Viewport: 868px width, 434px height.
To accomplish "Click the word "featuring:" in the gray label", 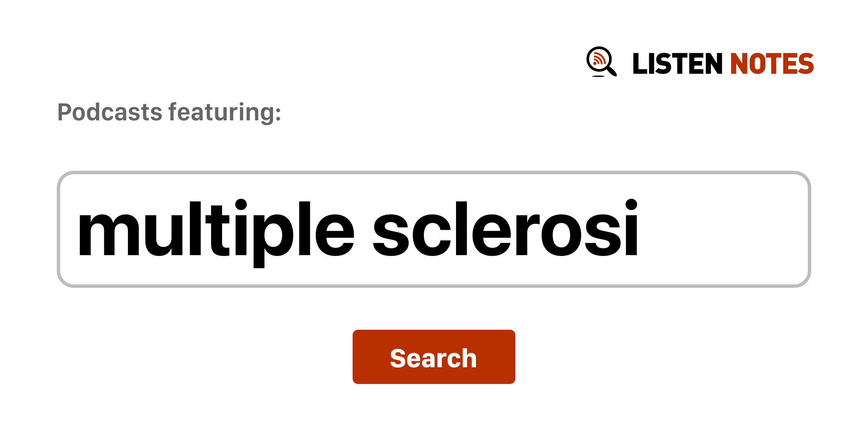I will coord(225,112).
